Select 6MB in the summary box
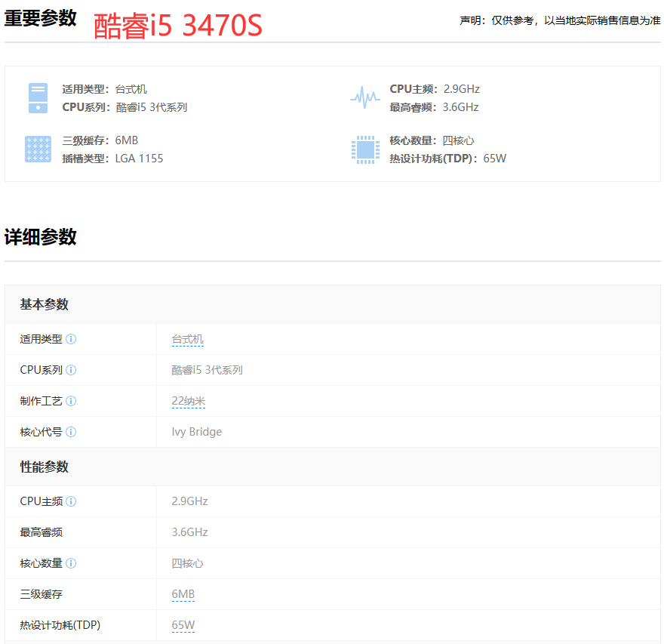The width and height of the screenshot is (664, 644). point(127,140)
